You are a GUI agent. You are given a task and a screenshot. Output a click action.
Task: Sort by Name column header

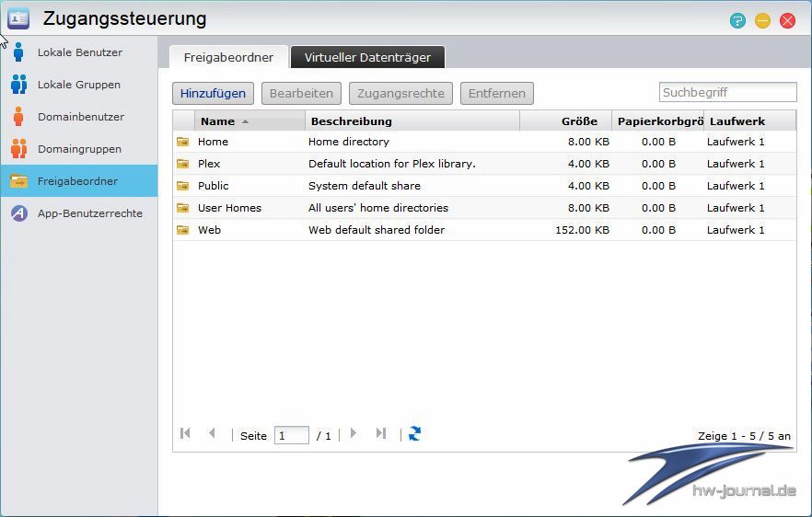(249, 121)
